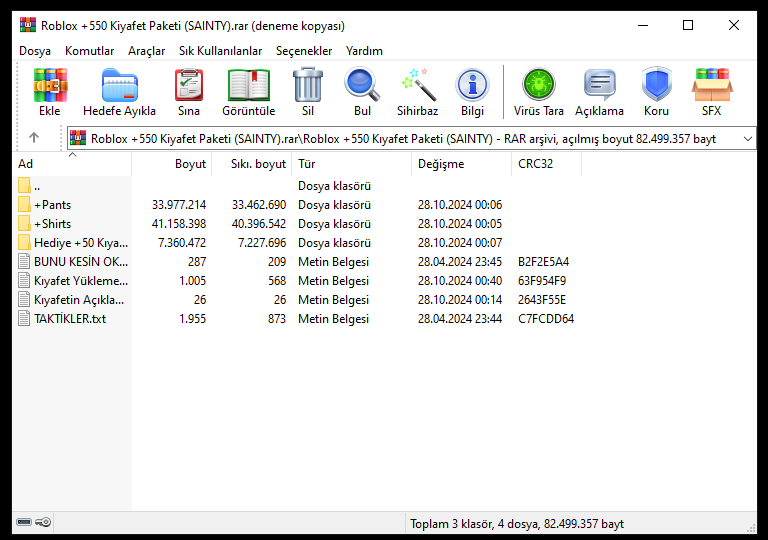Show archive Bilgi info

pos(472,86)
